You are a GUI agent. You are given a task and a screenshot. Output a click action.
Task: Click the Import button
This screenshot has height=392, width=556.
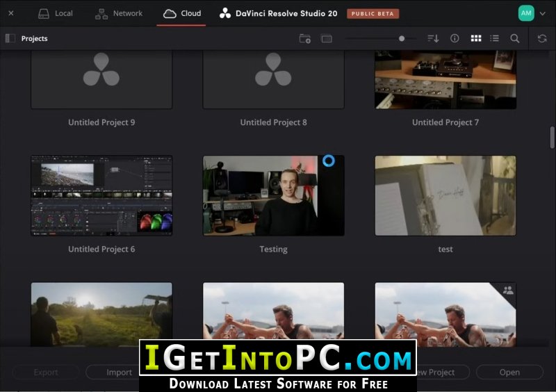[x=119, y=372]
